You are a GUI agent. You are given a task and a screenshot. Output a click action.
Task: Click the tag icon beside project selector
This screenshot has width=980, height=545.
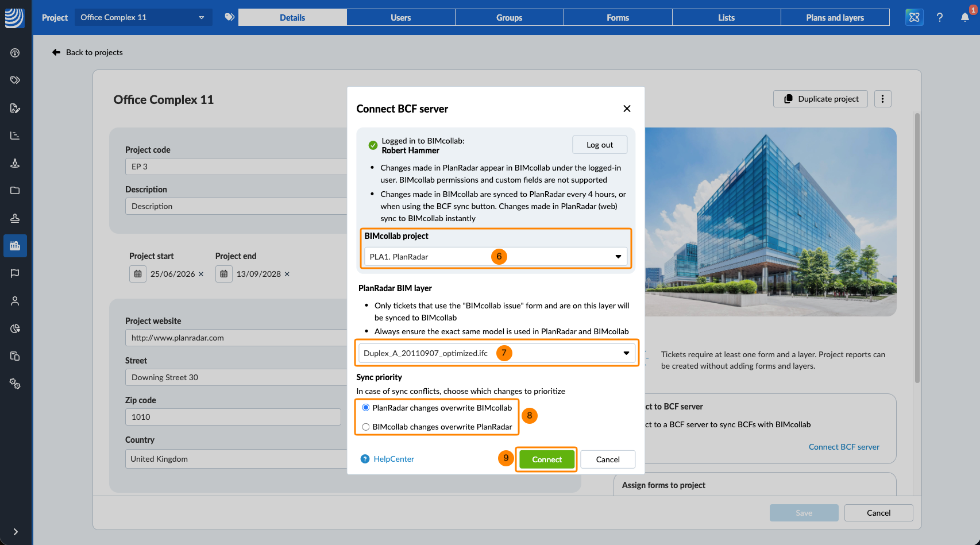click(x=229, y=17)
